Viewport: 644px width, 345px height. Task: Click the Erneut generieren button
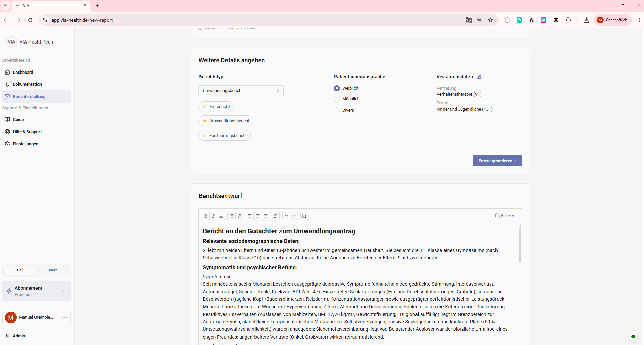[x=497, y=161]
